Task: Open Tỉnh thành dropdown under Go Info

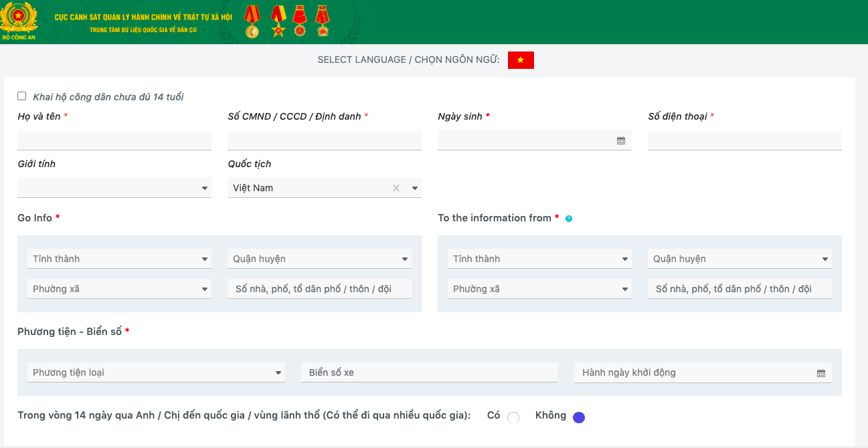Action: tap(119, 259)
